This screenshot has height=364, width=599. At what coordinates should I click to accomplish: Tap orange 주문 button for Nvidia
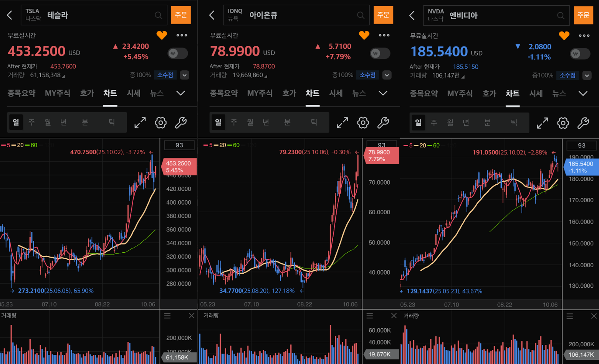click(x=583, y=15)
